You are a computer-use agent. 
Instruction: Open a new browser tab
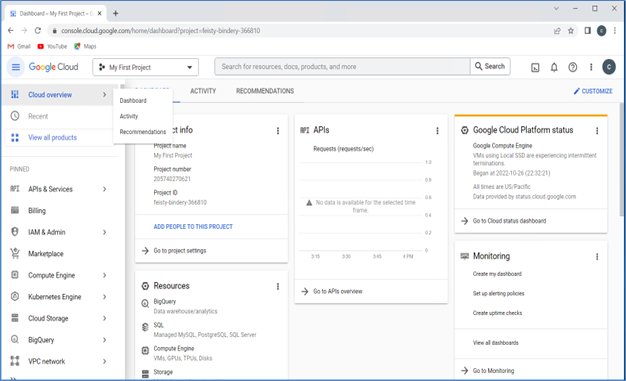[x=115, y=14]
